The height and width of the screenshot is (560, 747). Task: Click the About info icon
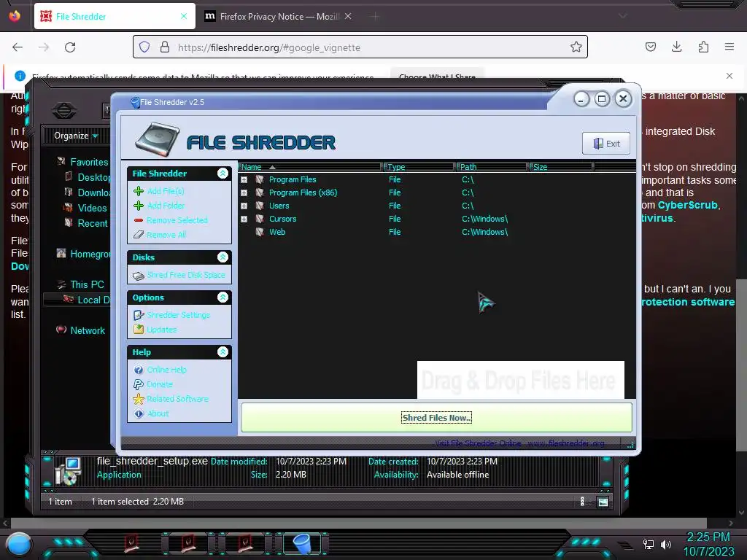click(x=139, y=414)
